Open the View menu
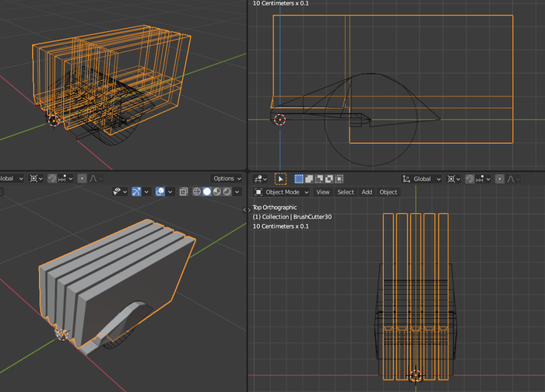The image size is (545, 392). coord(322,192)
